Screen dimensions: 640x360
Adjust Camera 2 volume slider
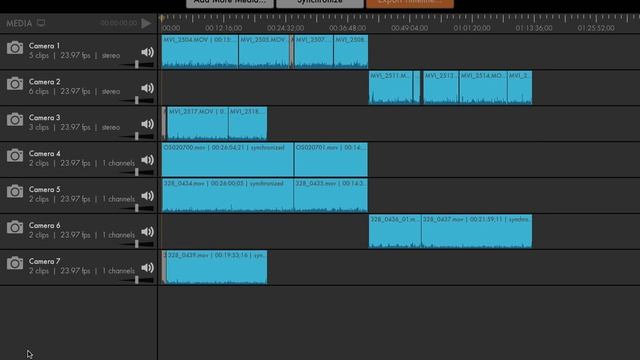(138, 100)
